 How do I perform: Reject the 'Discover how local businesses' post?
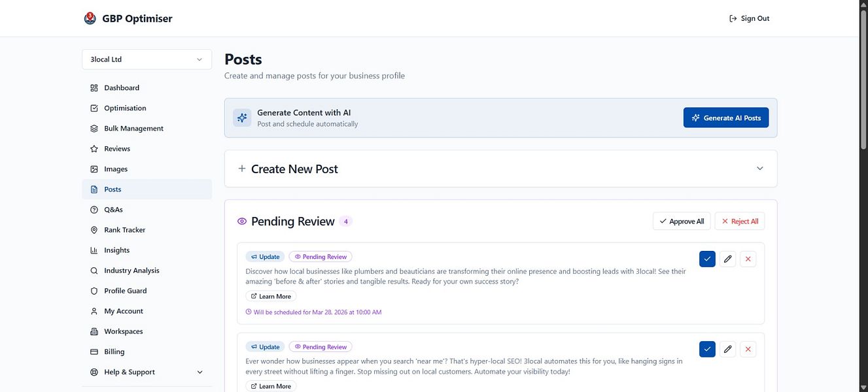click(748, 259)
